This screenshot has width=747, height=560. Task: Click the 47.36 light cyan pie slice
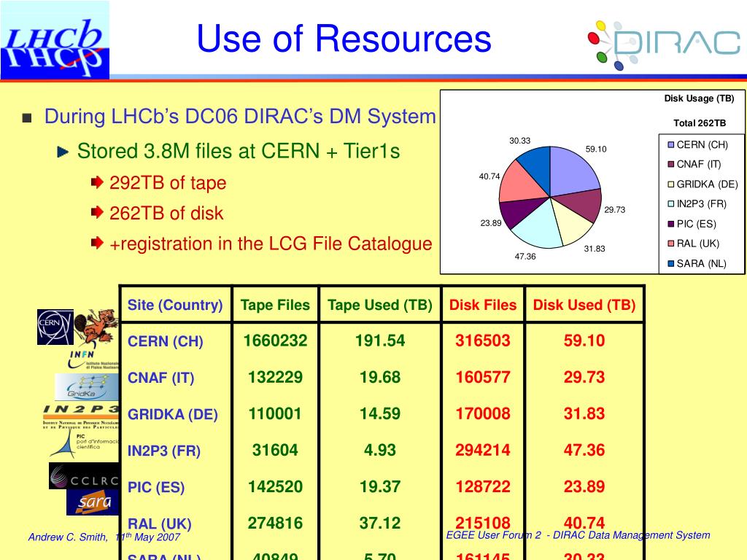(538, 226)
